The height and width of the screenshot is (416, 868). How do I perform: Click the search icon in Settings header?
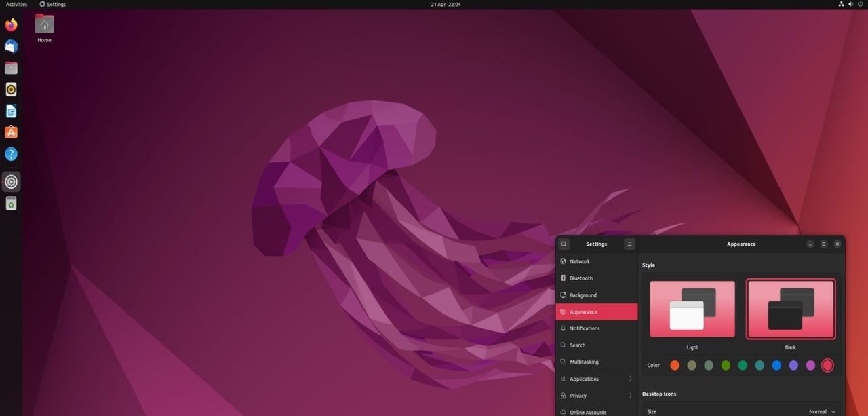(564, 244)
